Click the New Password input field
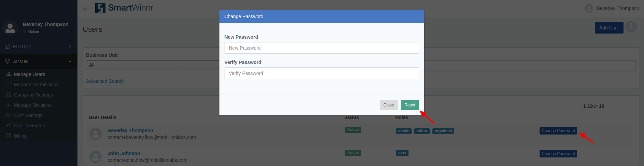644x166 pixels. click(321, 48)
